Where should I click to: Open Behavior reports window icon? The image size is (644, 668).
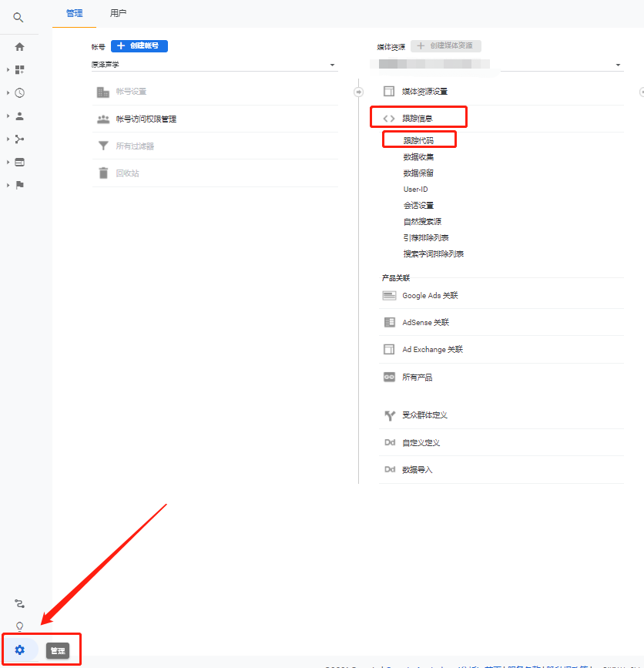pos(19,162)
